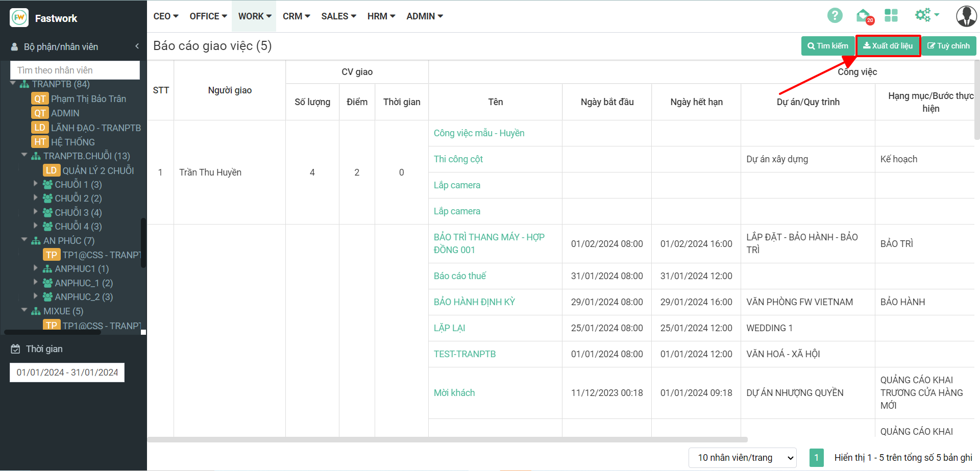Click the horizontal scrollbar under the table

point(447,439)
